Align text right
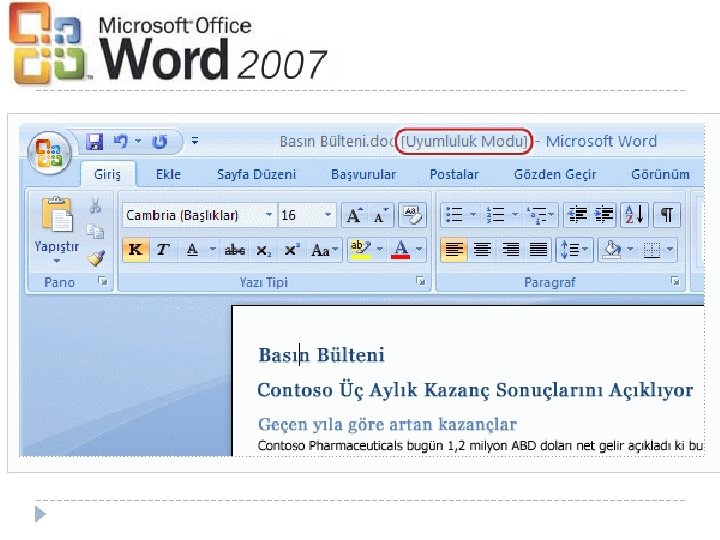The width and height of the screenshot is (720, 540). pyautogui.click(x=511, y=250)
